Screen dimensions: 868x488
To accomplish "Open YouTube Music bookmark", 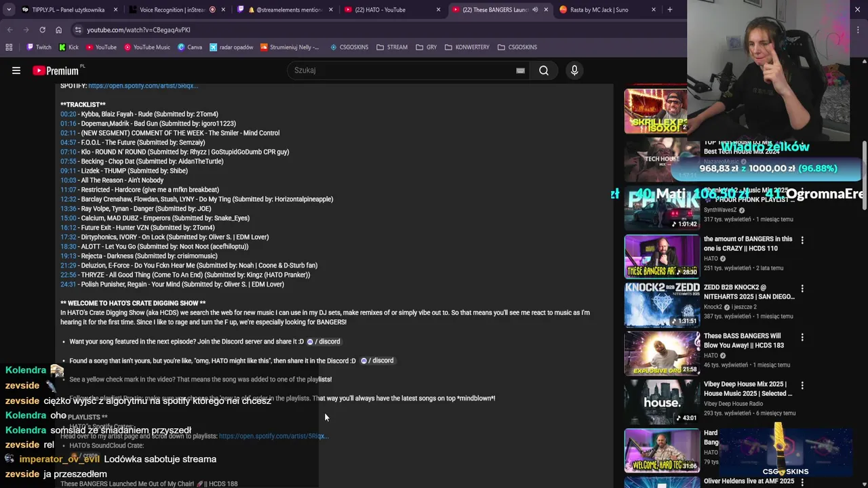I will (x=146, y=47).
